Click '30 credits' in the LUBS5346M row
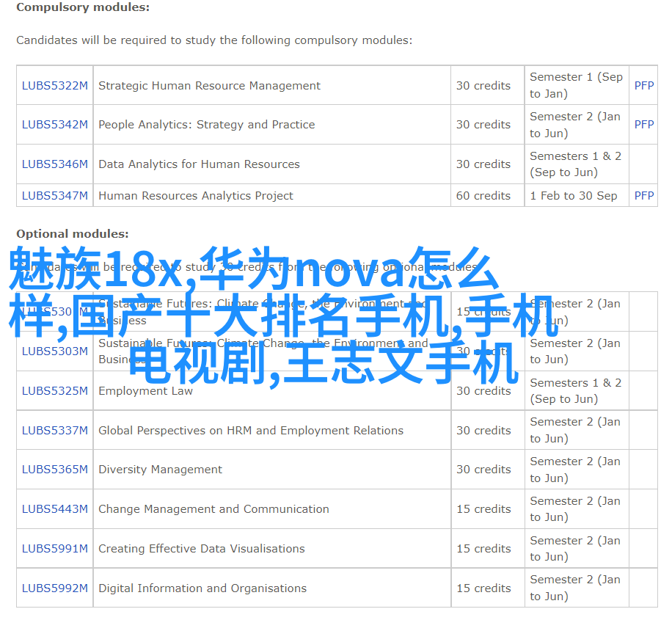Viewport: 672px width, 620px height. click(x=483, y=164)
